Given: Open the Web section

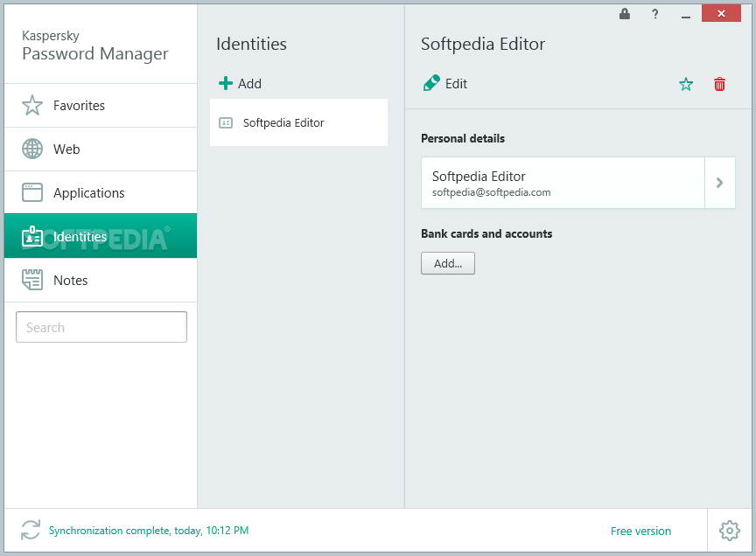Looking at the screenshot, I should [x=101, y=149].
